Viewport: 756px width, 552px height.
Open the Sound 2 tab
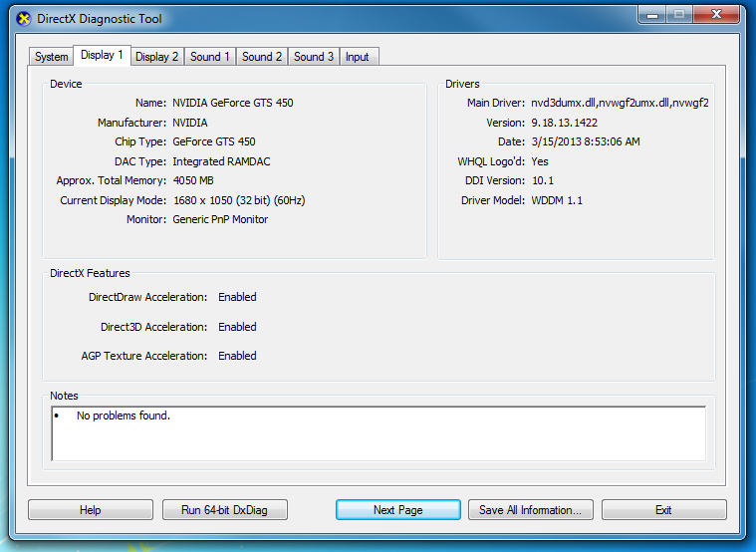click(x=262, y=57)
